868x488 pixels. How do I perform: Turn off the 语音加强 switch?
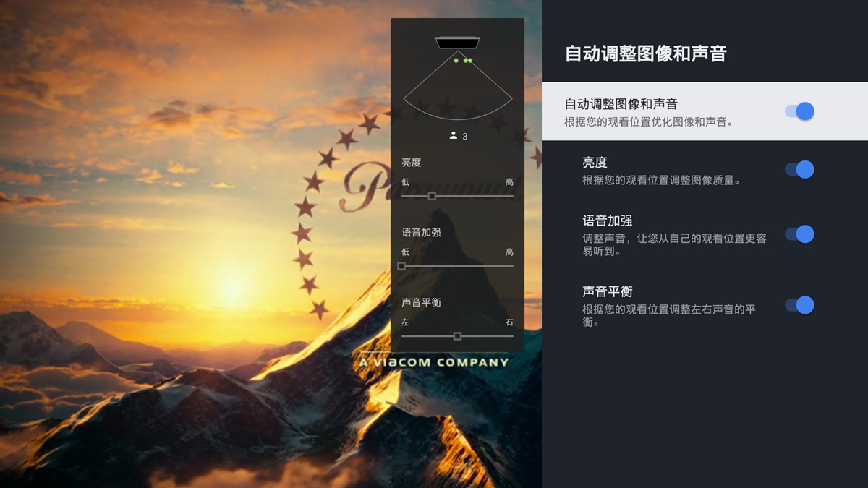pyautogui.click(x=799, y=234)
